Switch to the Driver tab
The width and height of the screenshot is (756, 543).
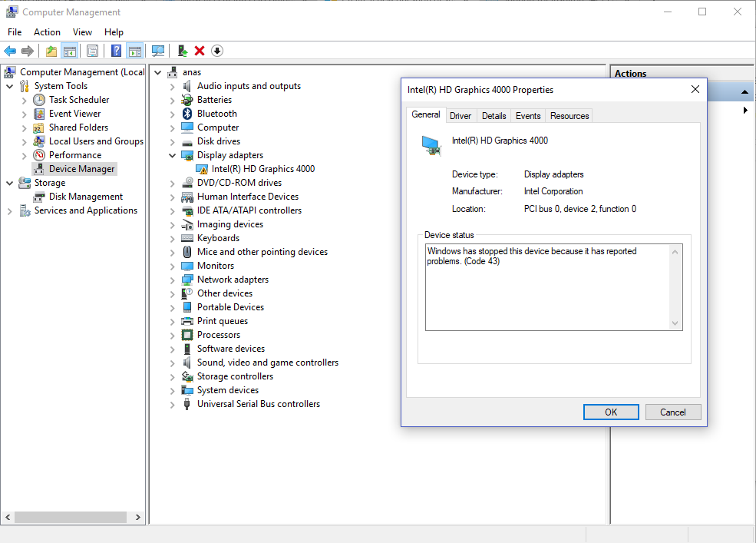(x=461, y=116)
